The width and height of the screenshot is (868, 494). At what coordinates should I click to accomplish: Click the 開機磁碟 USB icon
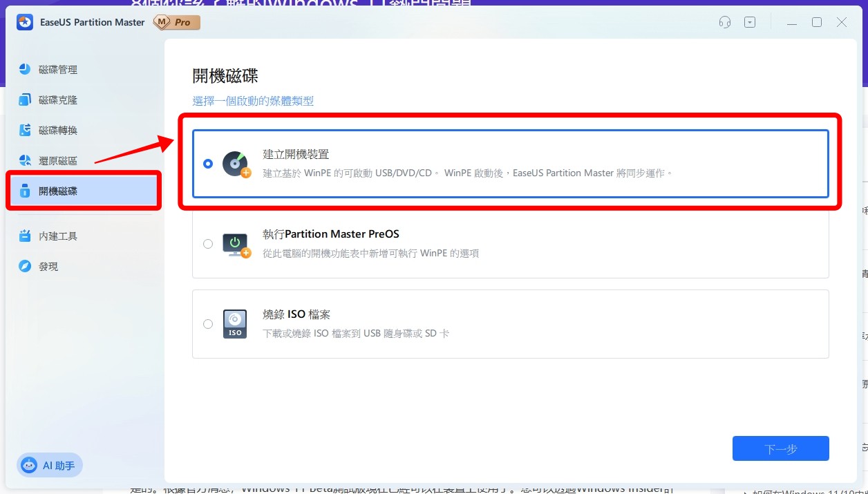tap(25, 191)
